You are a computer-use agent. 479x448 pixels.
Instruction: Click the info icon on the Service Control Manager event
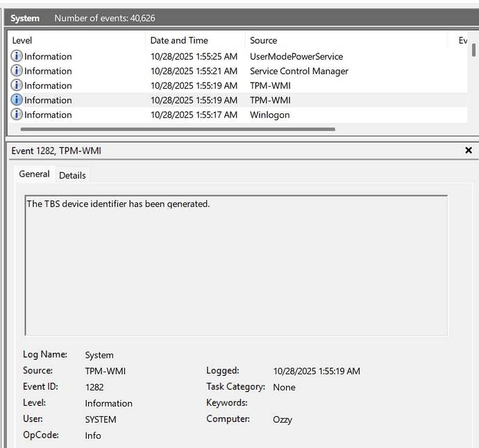point(17,71)
